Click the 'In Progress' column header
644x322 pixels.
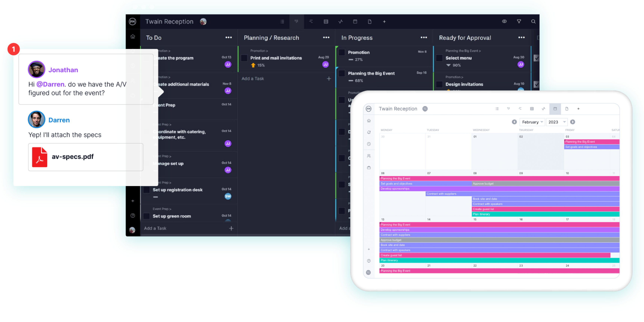tap(357, 38)
